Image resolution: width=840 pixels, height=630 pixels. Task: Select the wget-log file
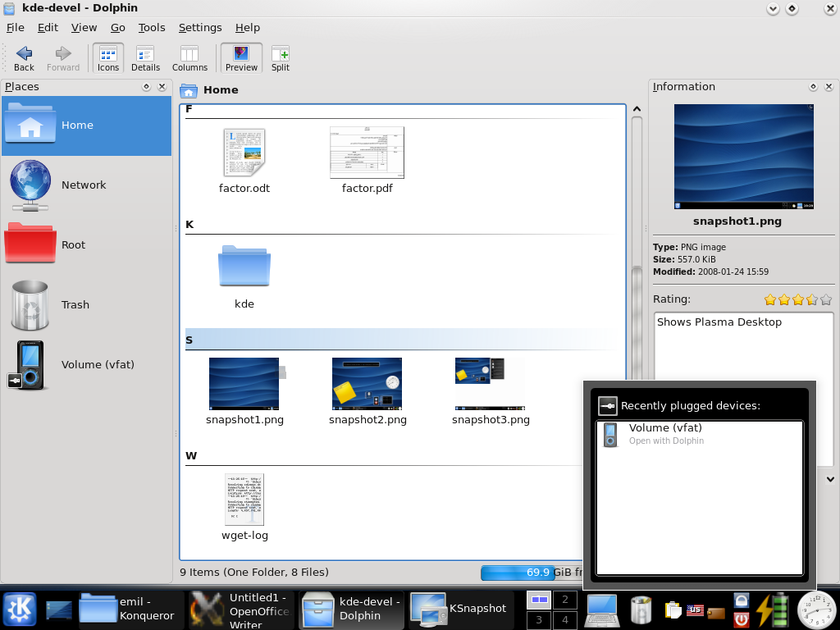pyautogui.click(x=244, y=507)
